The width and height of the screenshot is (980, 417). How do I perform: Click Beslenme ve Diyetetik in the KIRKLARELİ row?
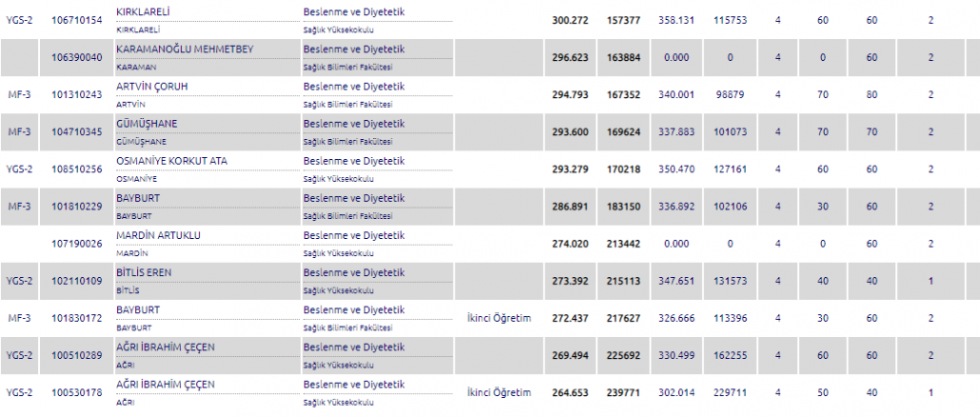click(x=354, y=11)
